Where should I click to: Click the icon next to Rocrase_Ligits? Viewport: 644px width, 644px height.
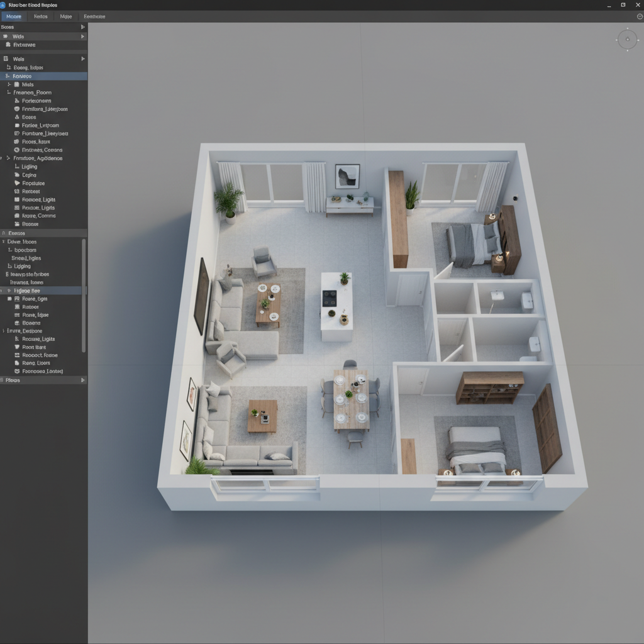tap(17, 339)
